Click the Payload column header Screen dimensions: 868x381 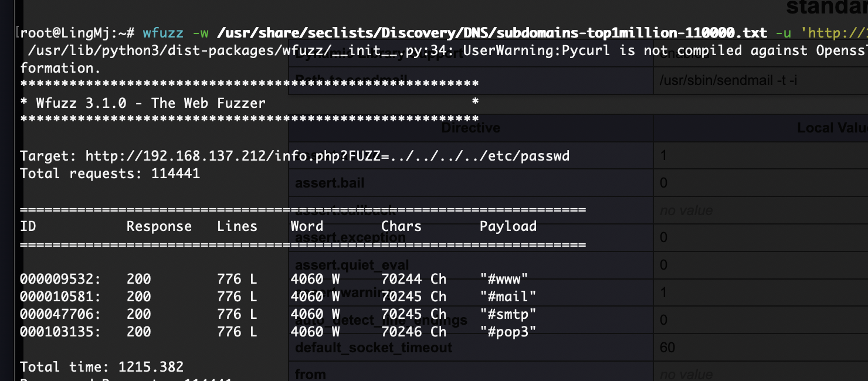click(x=508, y=226)
